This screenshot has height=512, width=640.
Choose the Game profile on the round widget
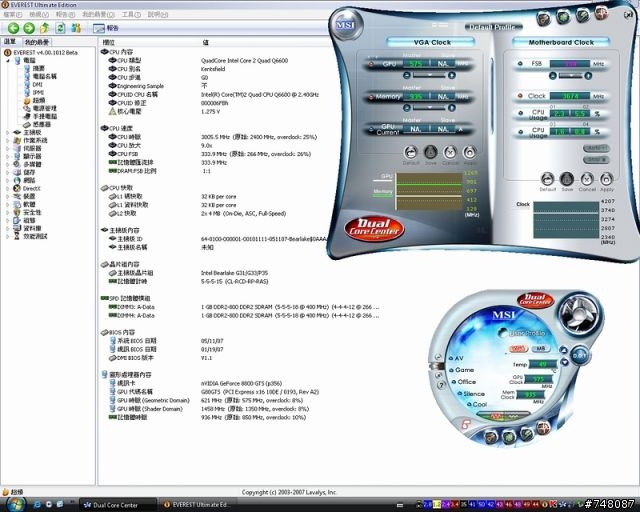464,370
